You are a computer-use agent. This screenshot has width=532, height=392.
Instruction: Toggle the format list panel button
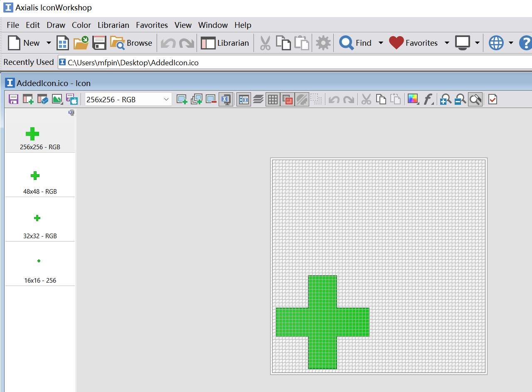[x=244, y=99]
